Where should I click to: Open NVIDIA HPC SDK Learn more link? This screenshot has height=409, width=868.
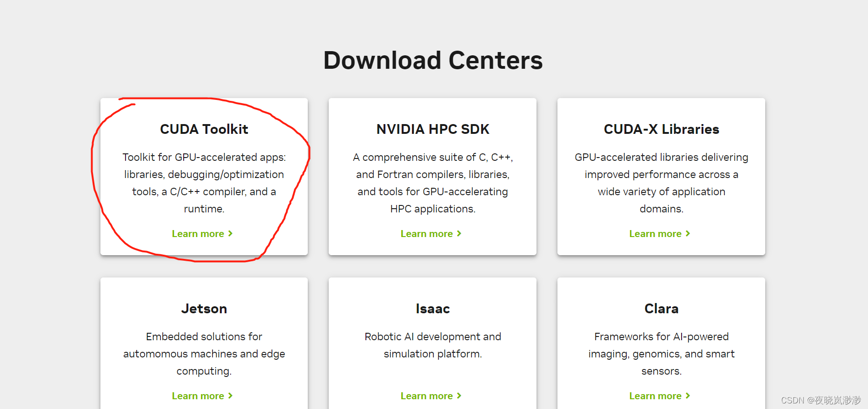(x=431, y=234)
